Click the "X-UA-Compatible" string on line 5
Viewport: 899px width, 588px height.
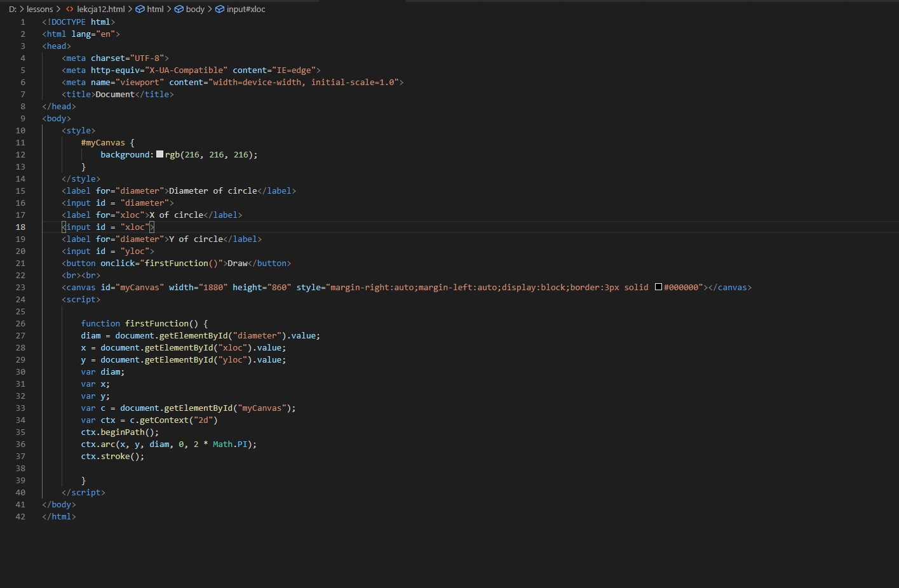point(186,70)
